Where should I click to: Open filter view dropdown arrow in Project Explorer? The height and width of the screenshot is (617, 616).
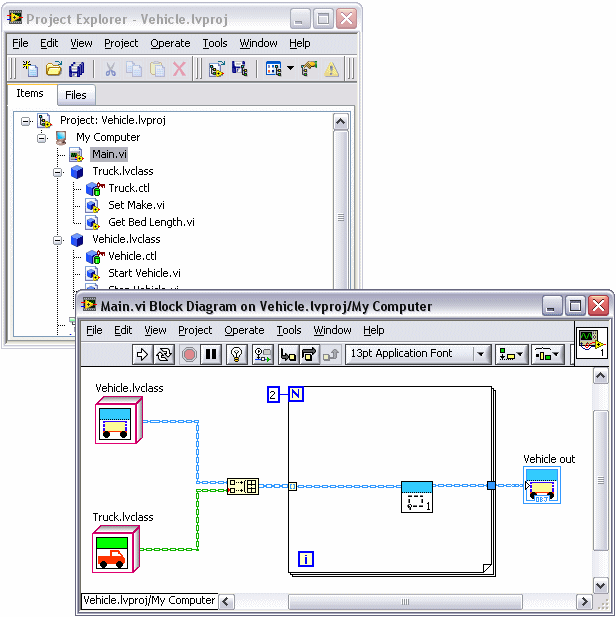(x=290, y=68)
